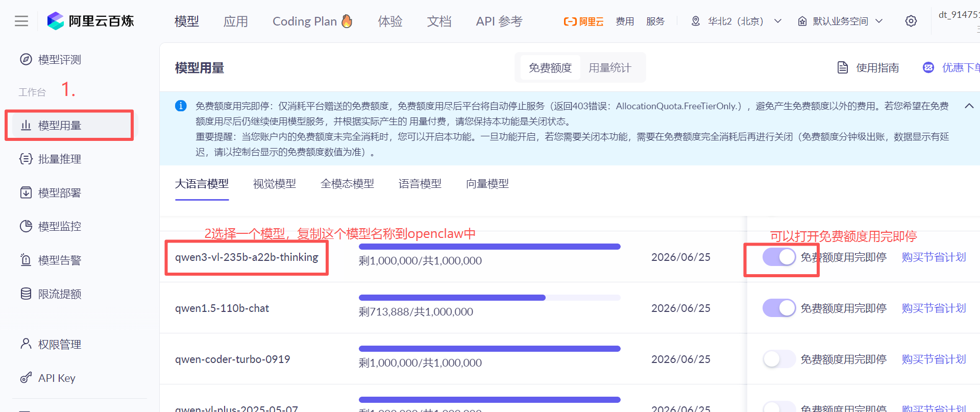
Task: Click the 权限管理 user icon
Action: point(26,344)
